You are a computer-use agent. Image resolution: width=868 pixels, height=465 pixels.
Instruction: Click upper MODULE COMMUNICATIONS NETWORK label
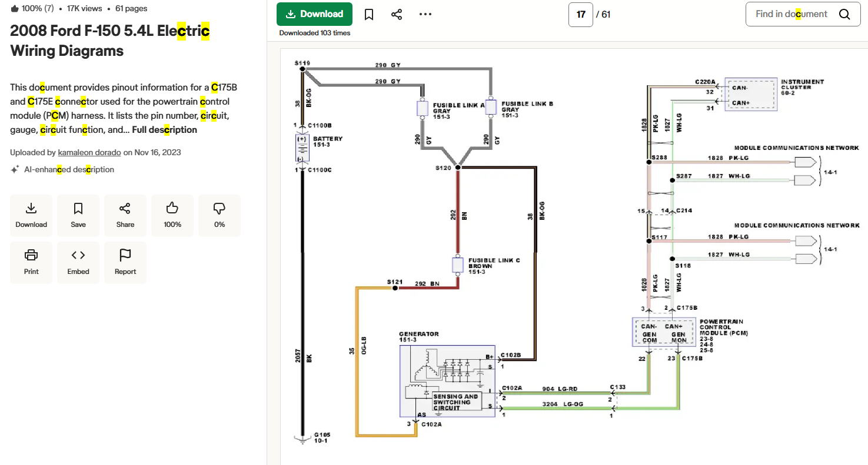pos(797,148)
